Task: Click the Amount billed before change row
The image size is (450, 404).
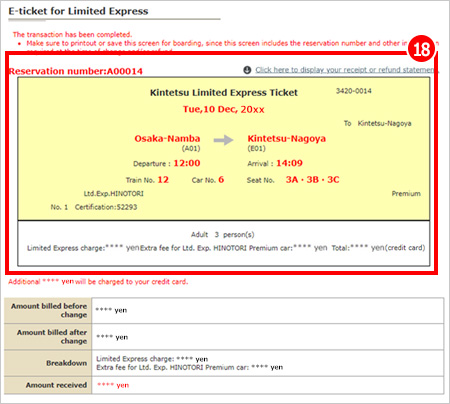Action: (224, 310)
